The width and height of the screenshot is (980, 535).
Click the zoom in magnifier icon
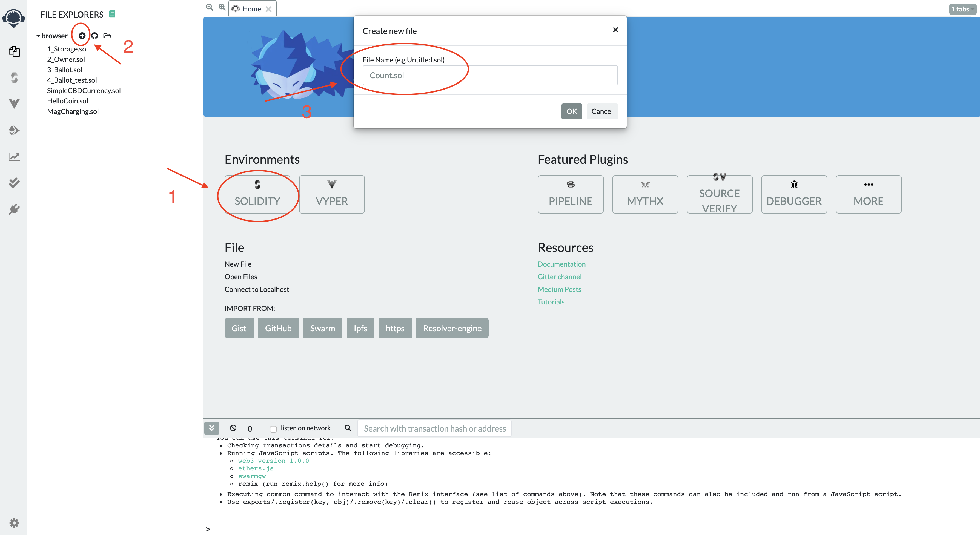[x=222, y=7]
